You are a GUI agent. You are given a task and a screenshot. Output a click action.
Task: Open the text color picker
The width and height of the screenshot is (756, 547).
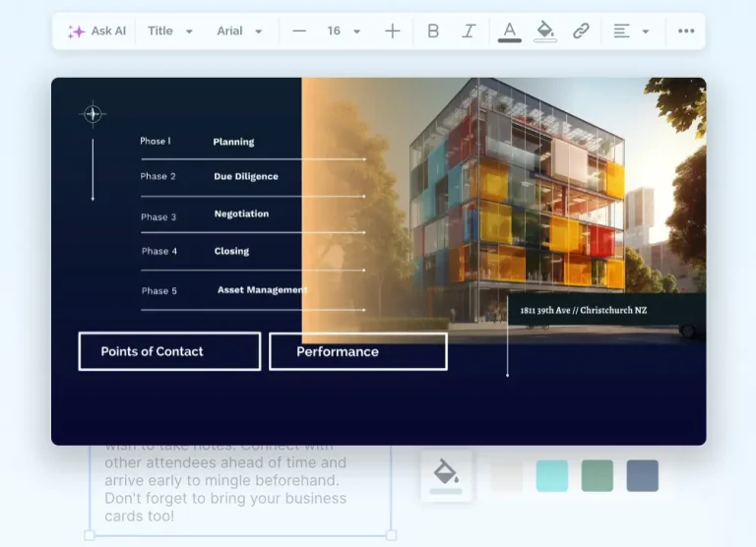pos(510,32)
